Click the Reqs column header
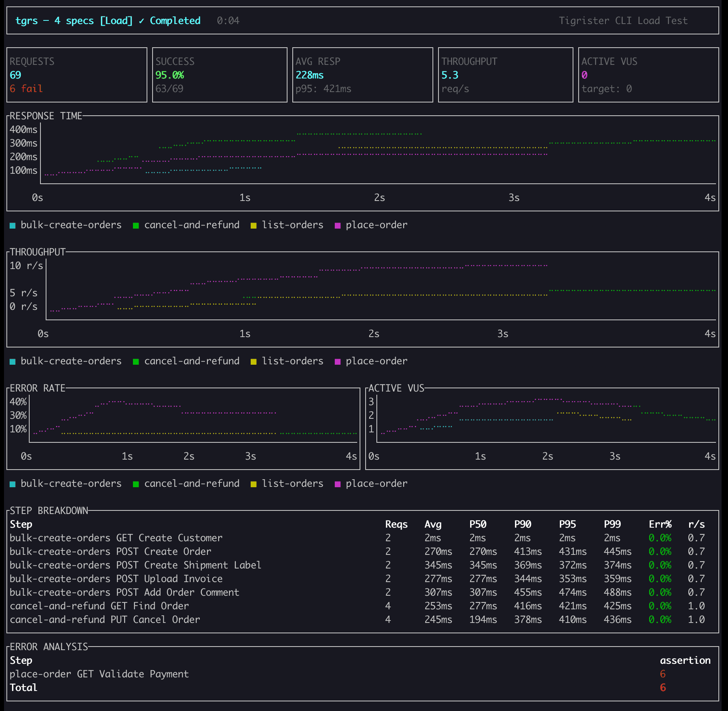Screen dimensions: 728x711 coord(396,524)
